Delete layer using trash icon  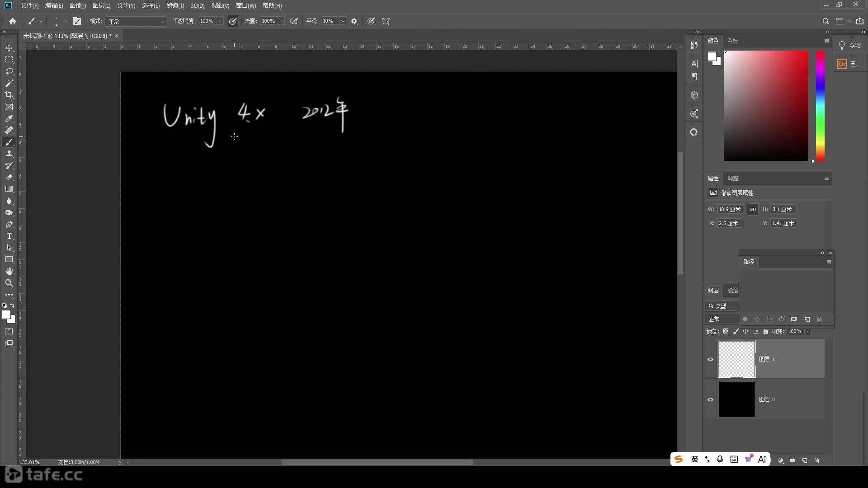(x=816, y=460)
